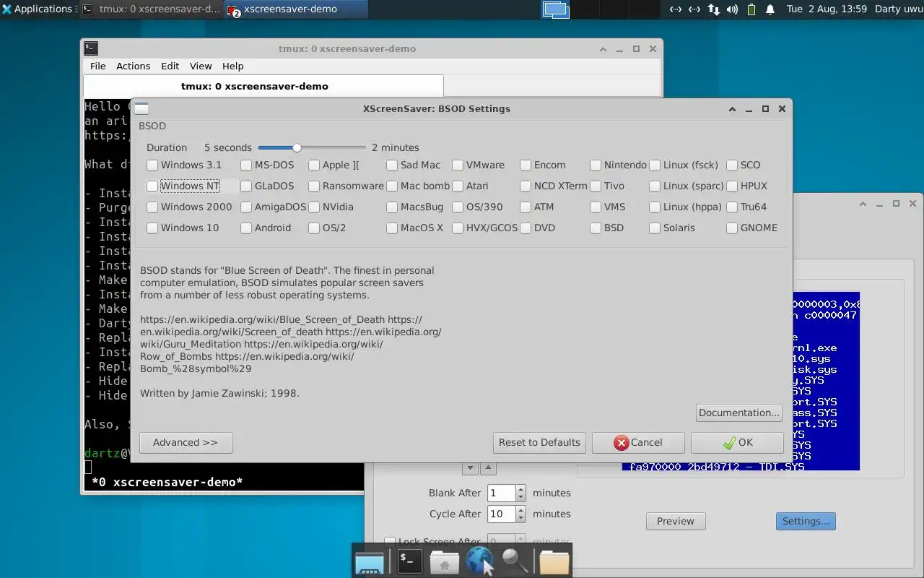This screenshot has height=578, width=924.
Task: Expand the Advanced >> options
Action: pos(185,443)
